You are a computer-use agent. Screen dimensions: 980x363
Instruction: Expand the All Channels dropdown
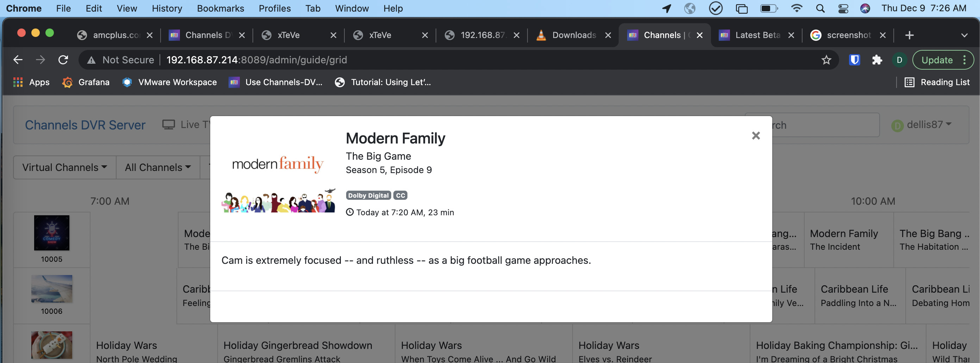[x=157, y=167]
